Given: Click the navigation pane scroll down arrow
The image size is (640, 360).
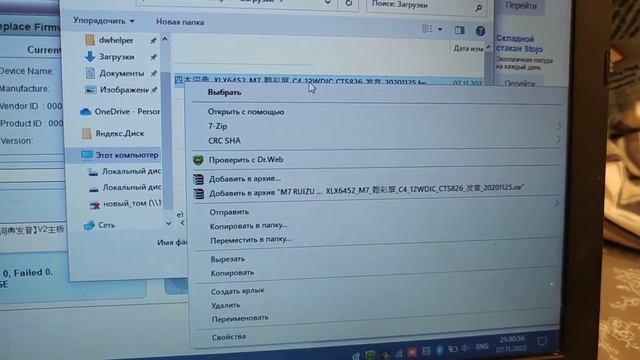Looking at the screenshot, I should click(168, 223).
